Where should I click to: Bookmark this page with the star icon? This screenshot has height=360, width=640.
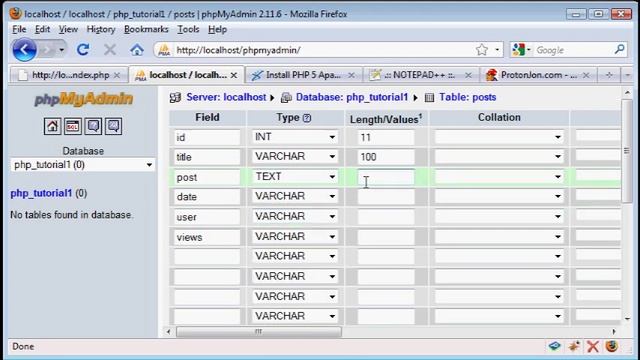pos(482,50)
